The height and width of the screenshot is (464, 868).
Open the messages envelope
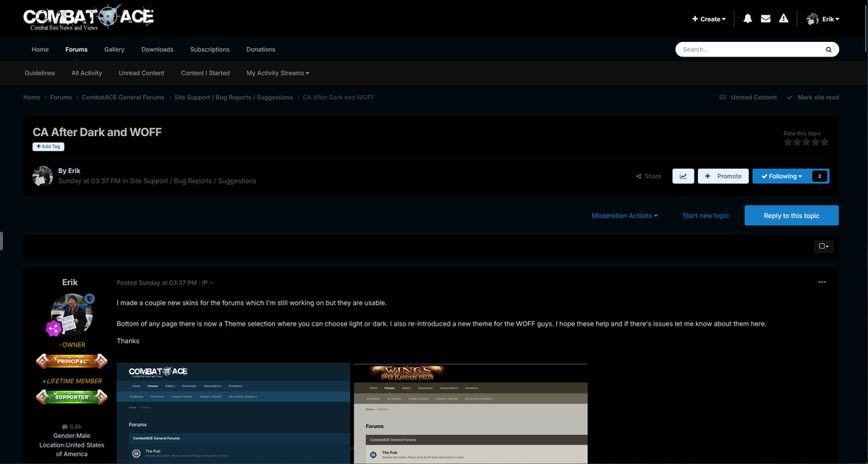[x=765, y=18]
